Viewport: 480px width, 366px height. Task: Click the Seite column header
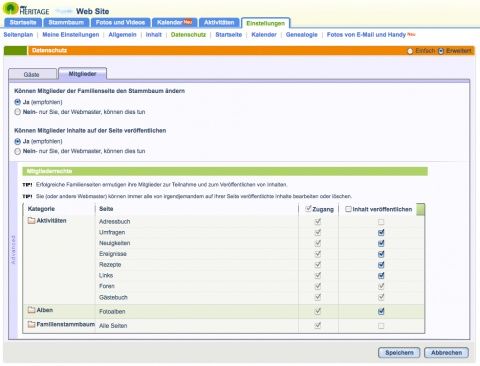pos(106,209)
